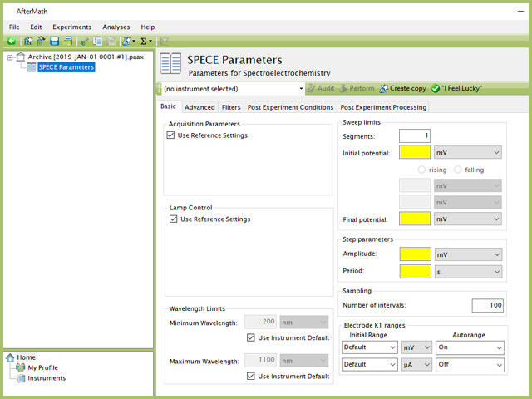532x399 pixels.
Task: Toggle maximum wavelength Use Instrument Default
Action: 251,376
